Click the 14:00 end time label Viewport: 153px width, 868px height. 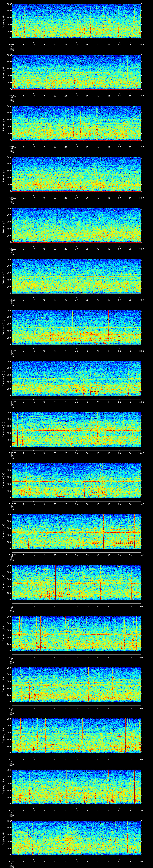point(141,657)
